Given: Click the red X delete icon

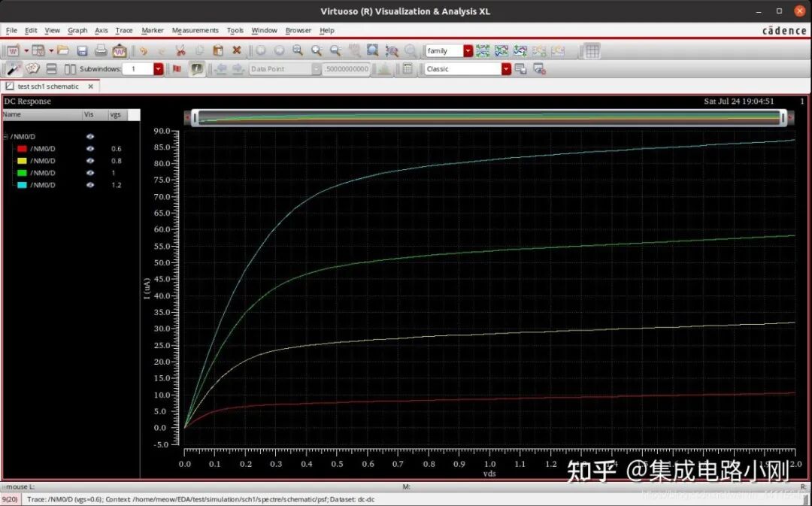Looking at the screenshot, I should [x=237, y=50].
